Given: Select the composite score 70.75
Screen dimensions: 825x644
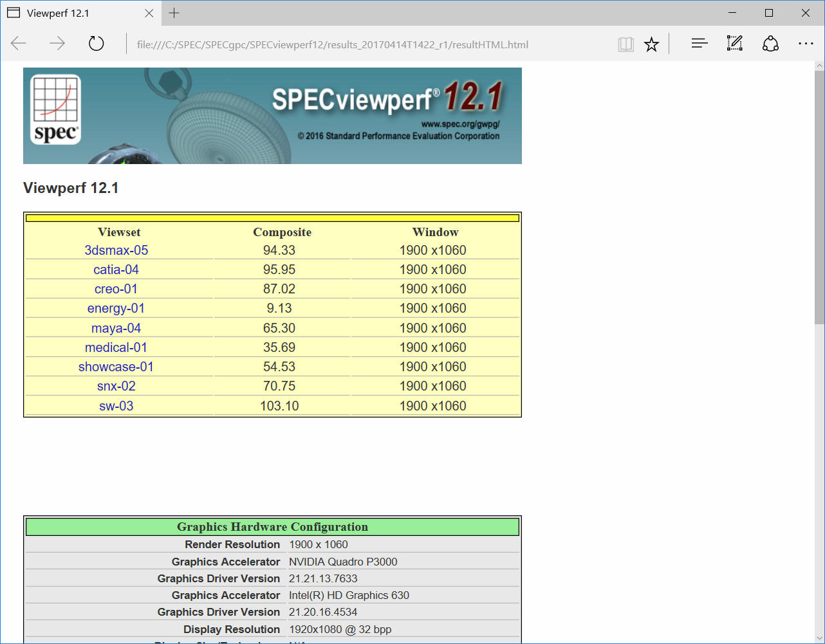Looking at the screenshot, I should click(x=279, y=386).
